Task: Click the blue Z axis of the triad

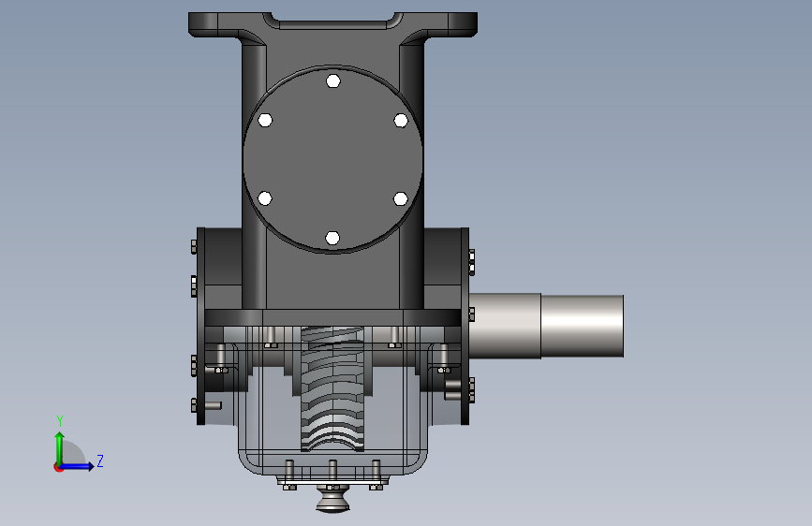Action: click(x=77, y=466)
